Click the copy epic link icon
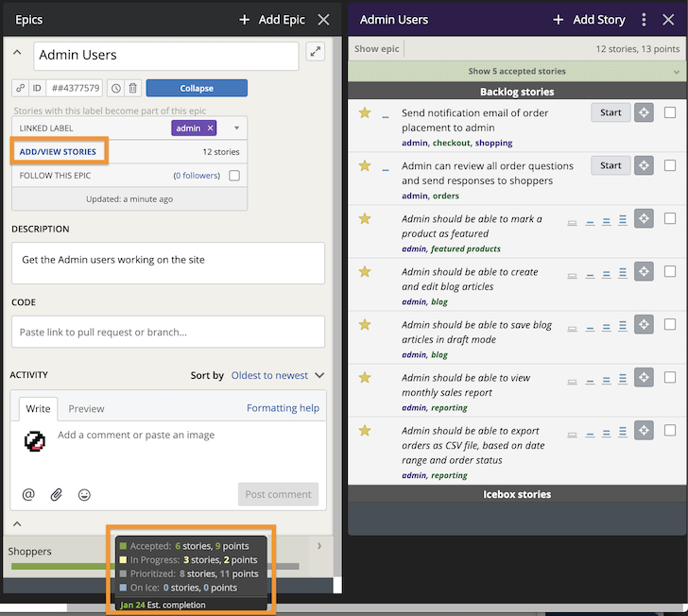This screenshot has width=688, height=616. [20, 88]
